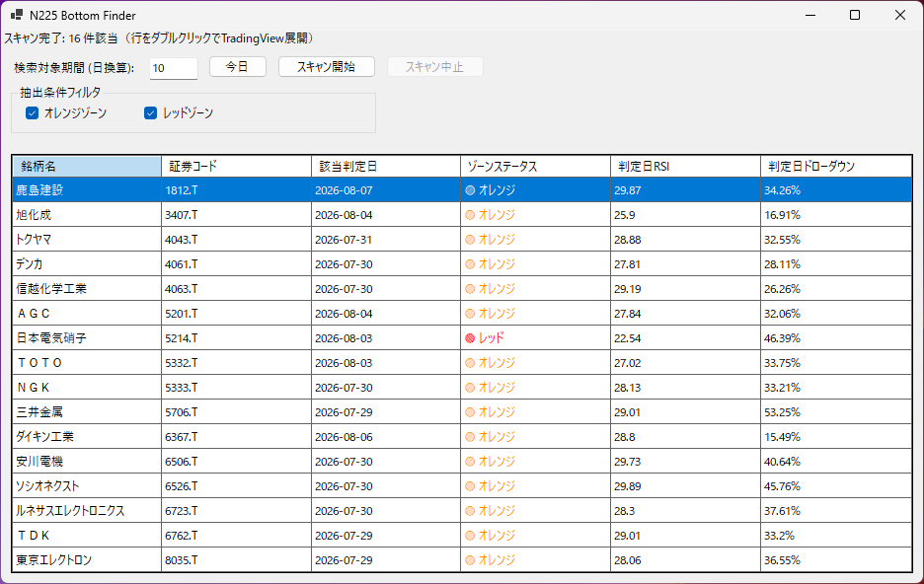The width and height of the screenshot is (924, 584).
Task: Select the ルネサスエレクトロニクス row
Action: tap(462, 511)
